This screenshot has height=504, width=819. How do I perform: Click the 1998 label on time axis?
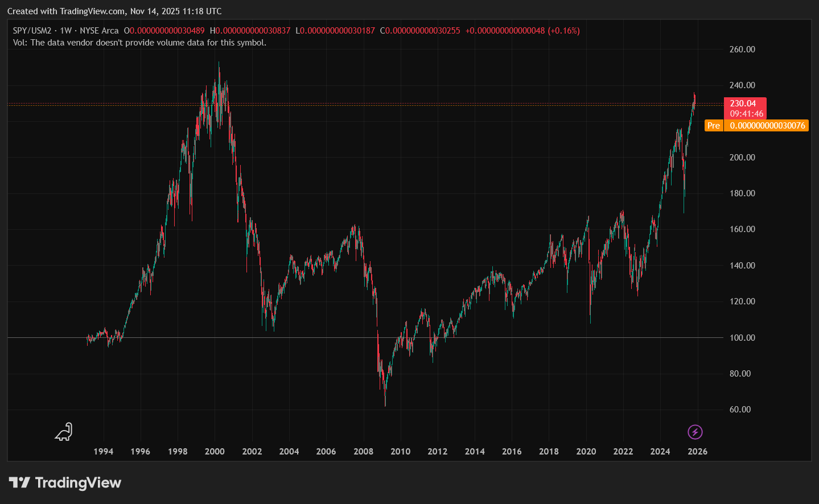click(178, 452)
